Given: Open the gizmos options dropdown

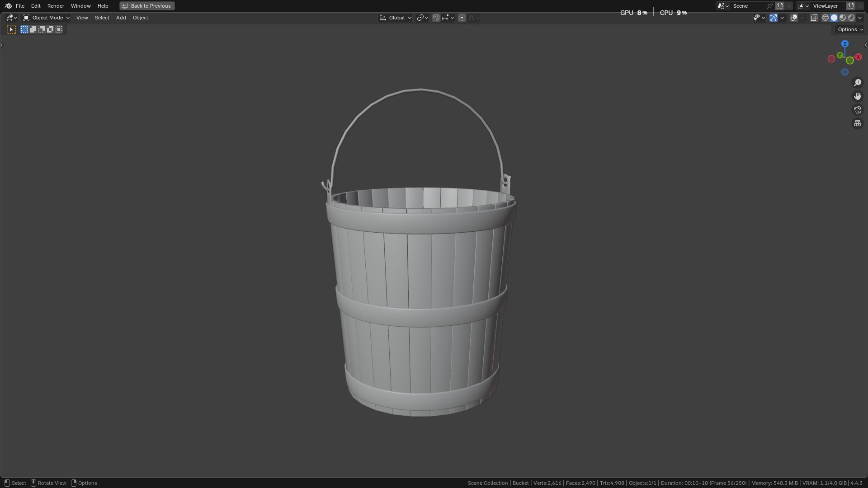Looking at the screenshot, I should (782, 18).
